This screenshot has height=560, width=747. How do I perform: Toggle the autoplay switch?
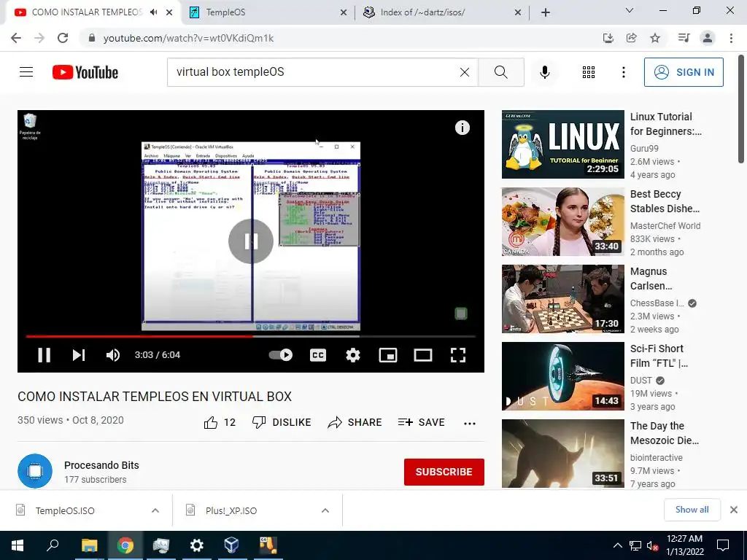281,355
